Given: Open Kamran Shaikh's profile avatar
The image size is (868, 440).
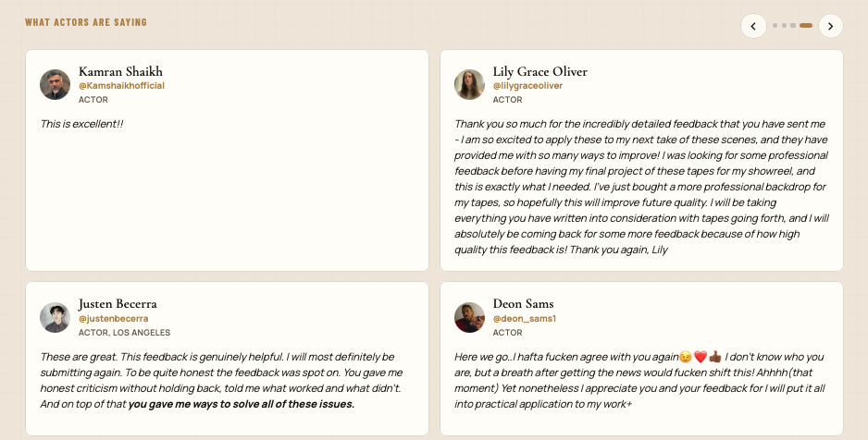Looking at the screenshot, I should 55,84.
